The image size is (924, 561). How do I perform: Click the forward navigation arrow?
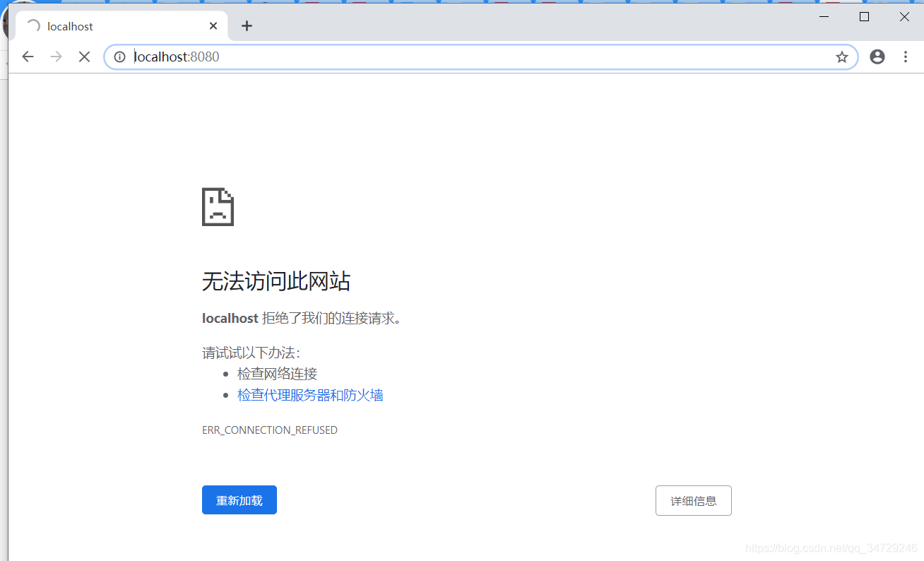56,57
